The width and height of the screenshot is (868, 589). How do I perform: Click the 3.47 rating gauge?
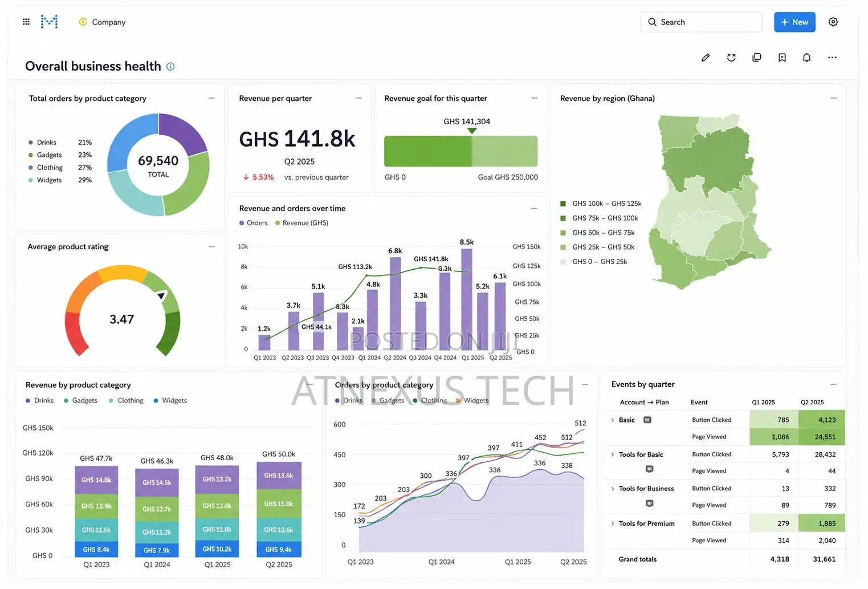click(x=122, y=311)
